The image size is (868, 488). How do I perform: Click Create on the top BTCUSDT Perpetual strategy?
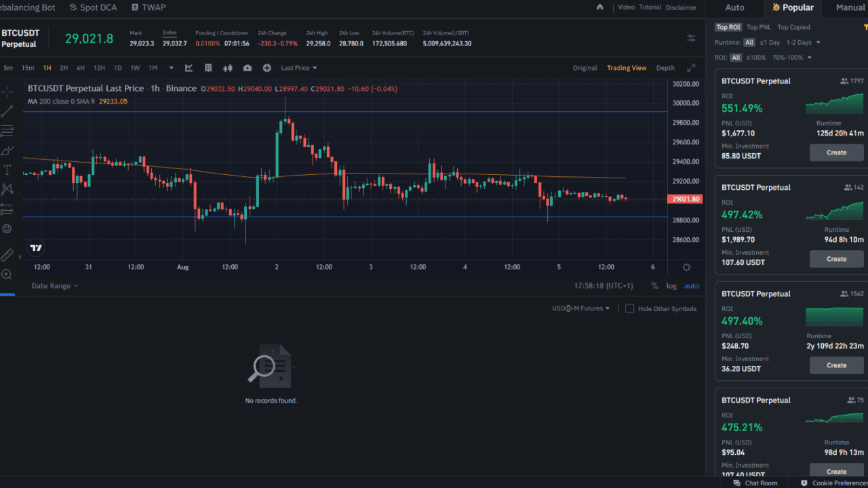click(x=836, y=152)
